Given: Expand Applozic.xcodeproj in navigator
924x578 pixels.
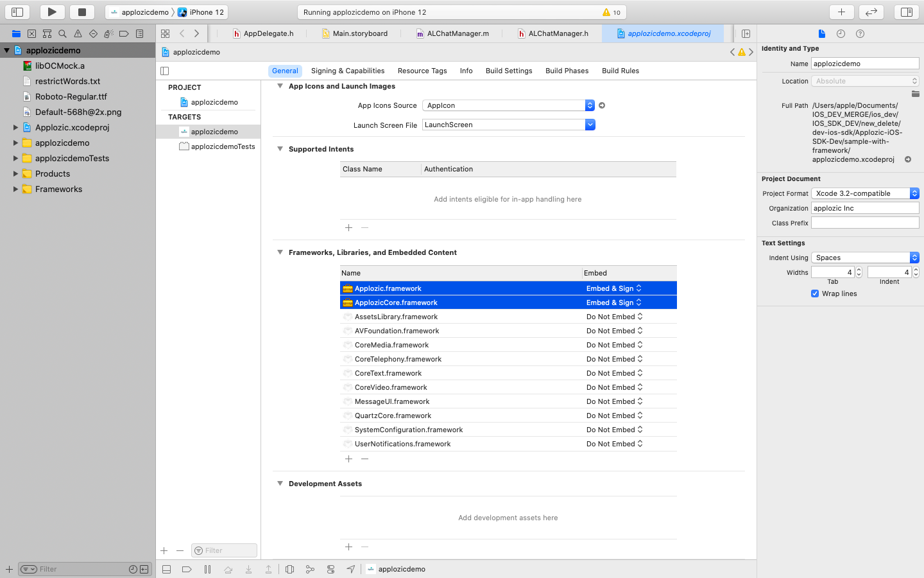Looking at the screenshot, I should coord(15,127).
